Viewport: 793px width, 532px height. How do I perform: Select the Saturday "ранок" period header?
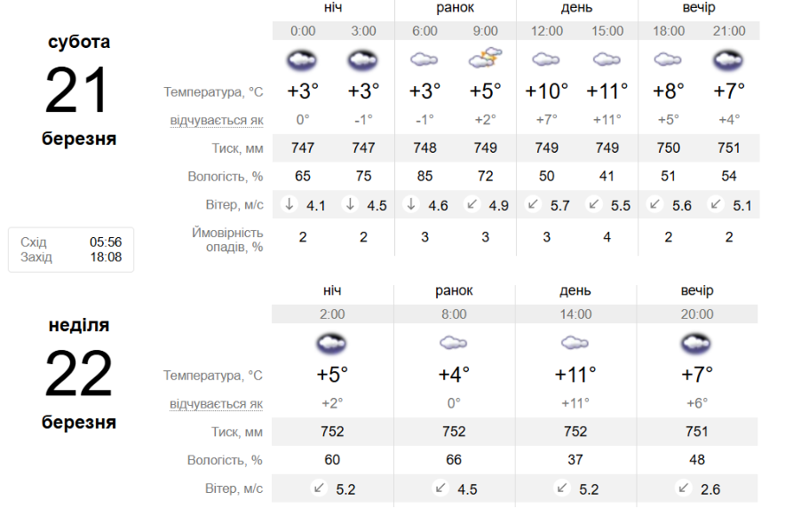pos(455,8)
